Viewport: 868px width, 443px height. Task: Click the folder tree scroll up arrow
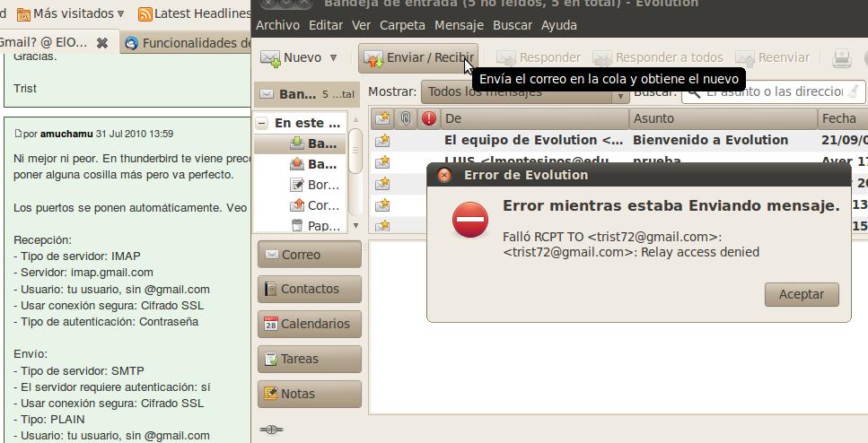coord(356,119)
